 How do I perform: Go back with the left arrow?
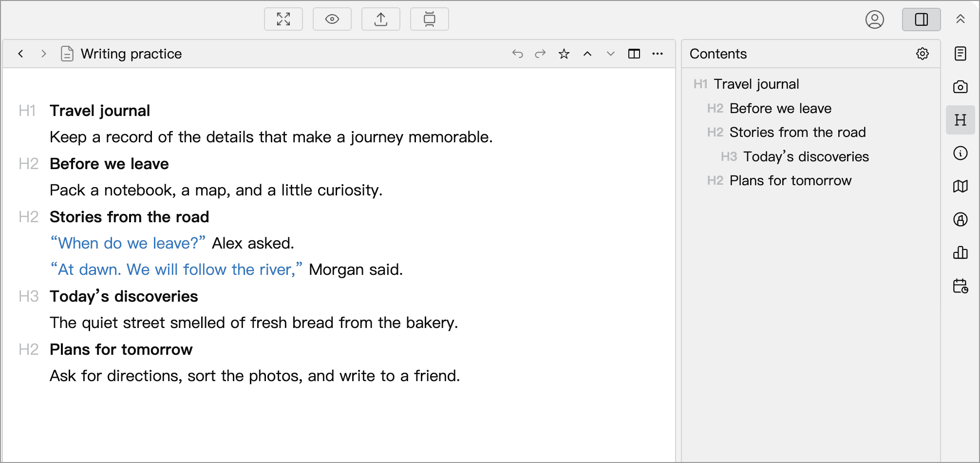20,54
